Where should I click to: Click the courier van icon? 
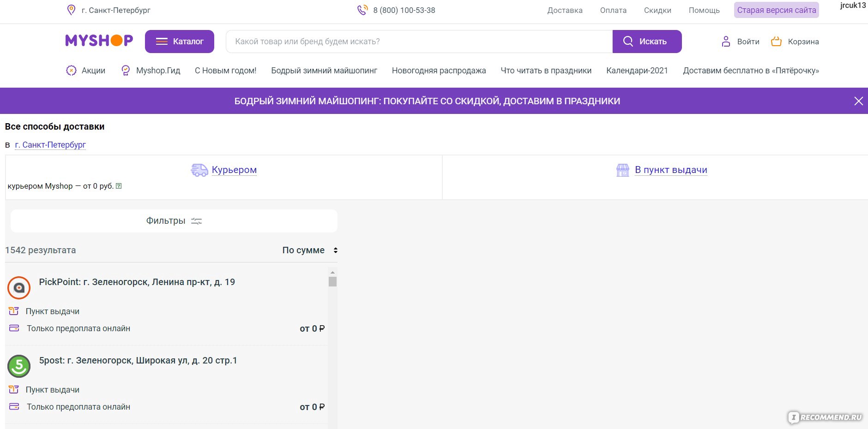199,170
